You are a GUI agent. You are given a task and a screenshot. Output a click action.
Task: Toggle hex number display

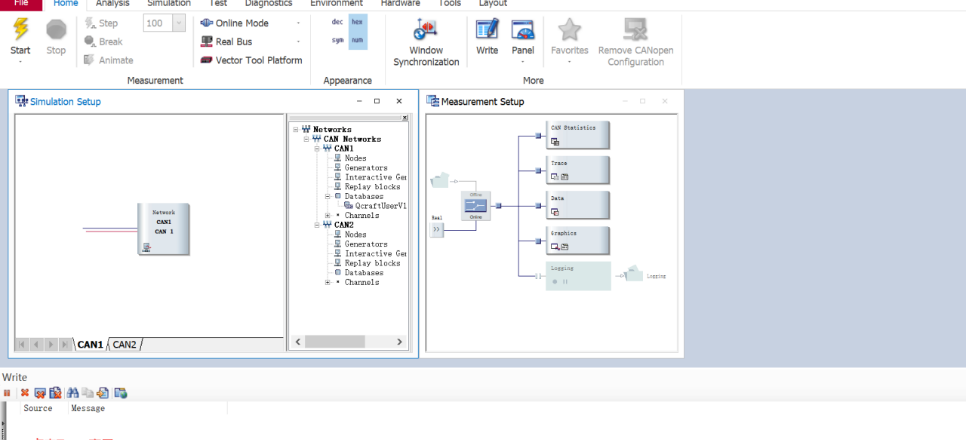click(357, 22)
